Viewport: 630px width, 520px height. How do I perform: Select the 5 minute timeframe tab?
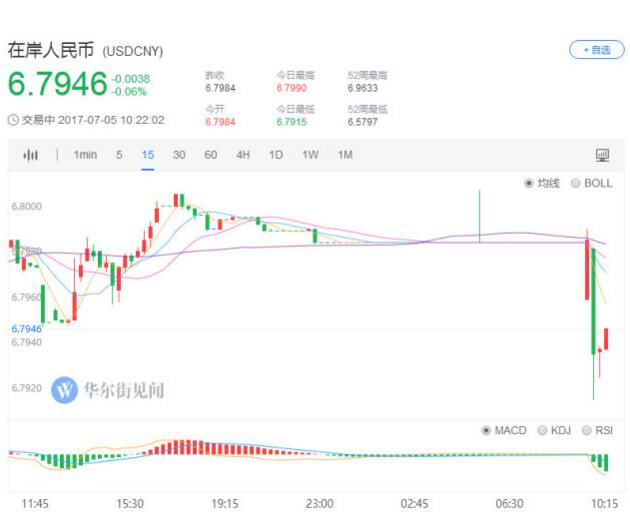(x=119, y=155)
